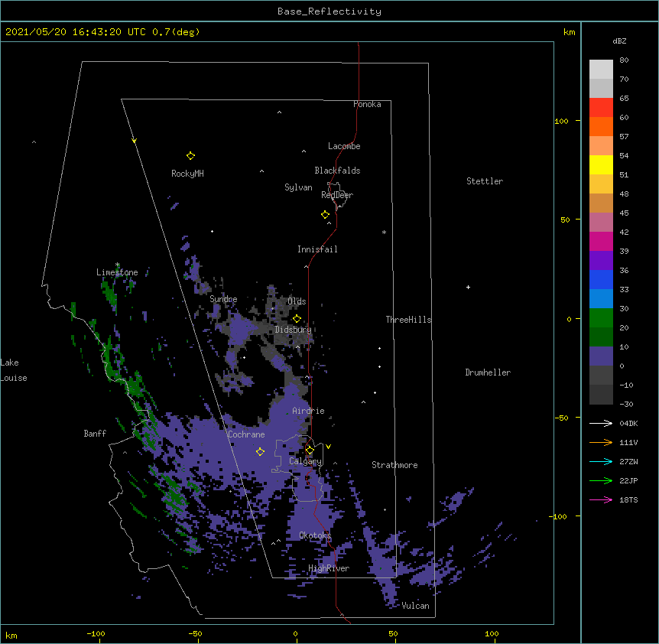Viewport: 659px width, 644px height.
Task: Click the RedDeer city label
Action: tap(337, 195)
